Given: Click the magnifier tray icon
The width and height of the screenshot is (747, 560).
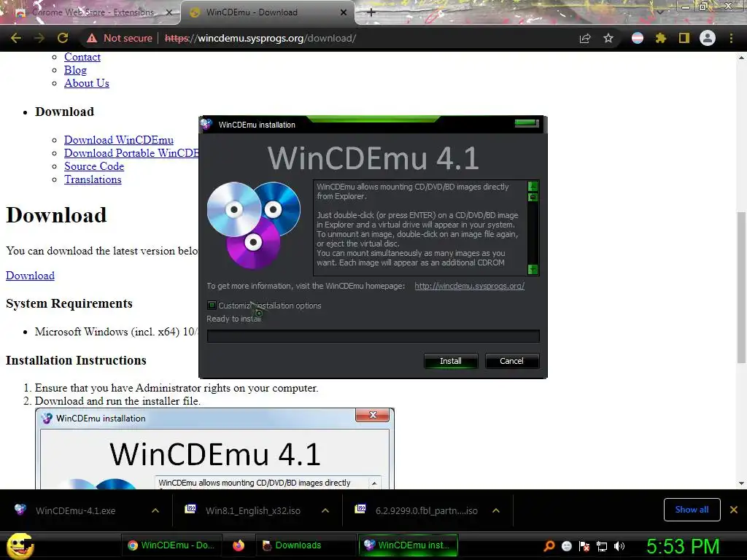Looking at the screenshot, I should point(549,545).
